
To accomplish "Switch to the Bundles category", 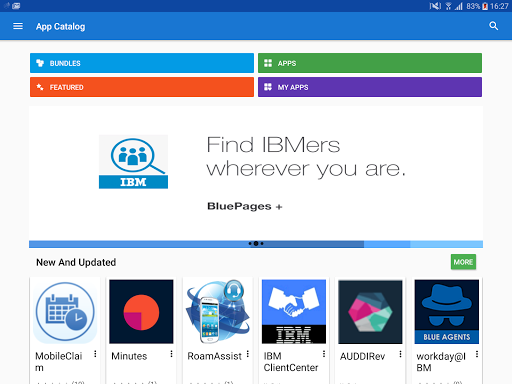I will (x=142, y=63).
